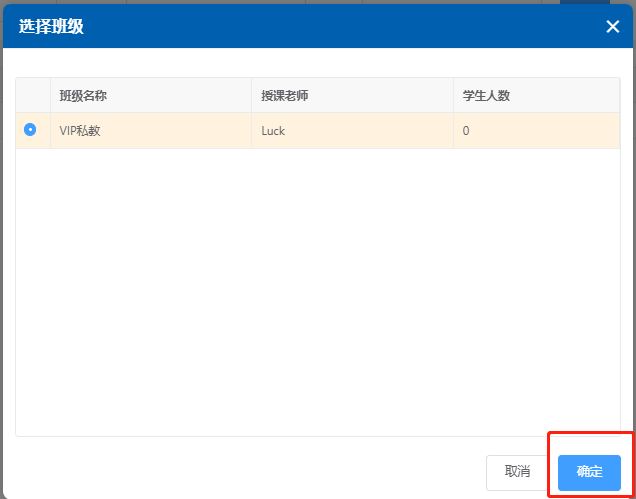The height and width of the screenshot is (499, 636).
Task: Select the radio button for VIP私教
Action: point(30,130)
